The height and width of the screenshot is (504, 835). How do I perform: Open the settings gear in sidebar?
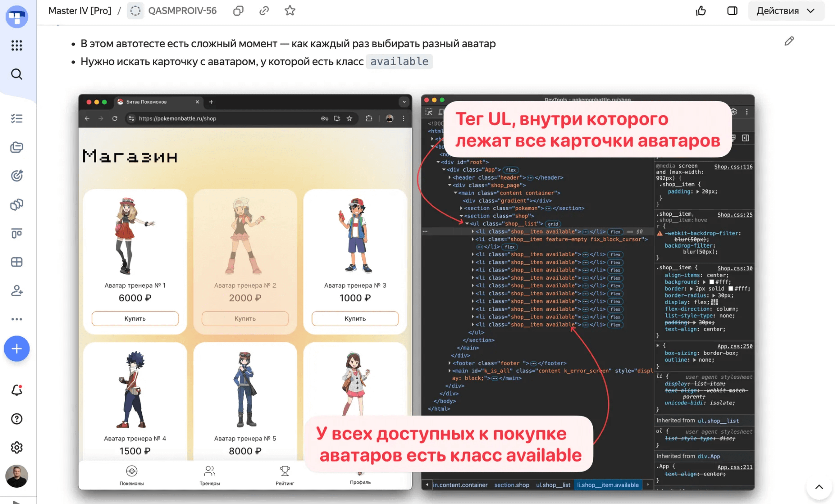pyautogui.click(x=17, y=447)
